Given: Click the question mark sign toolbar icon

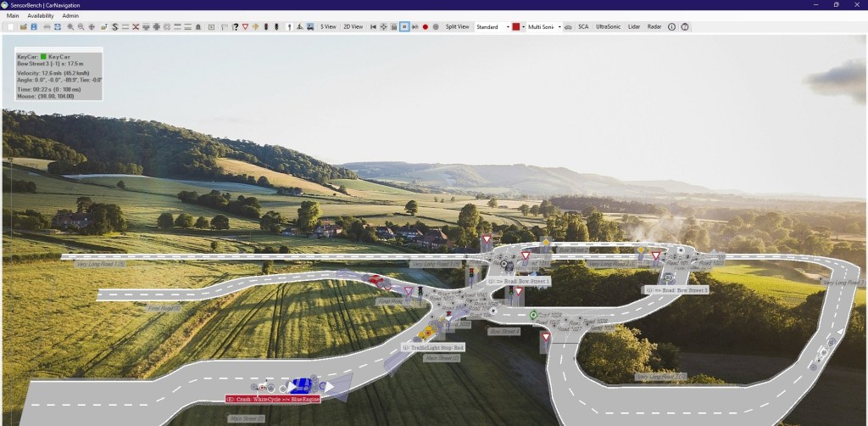Looking at the screenshot, I should pos(235,27).
